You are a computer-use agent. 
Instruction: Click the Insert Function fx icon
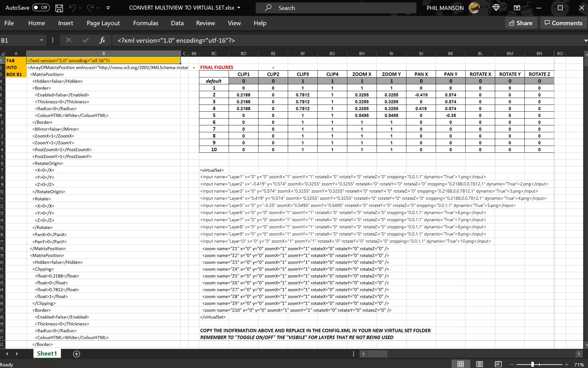102,40
